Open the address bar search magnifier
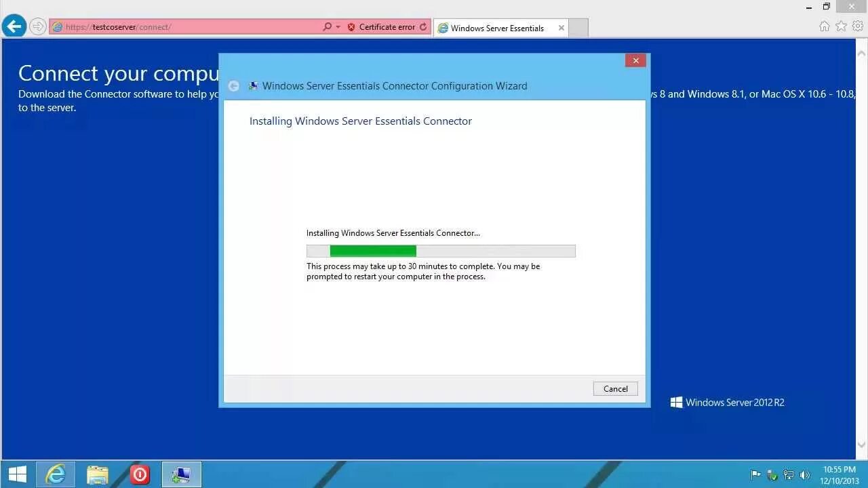868x488 pixels. [328, 27]
